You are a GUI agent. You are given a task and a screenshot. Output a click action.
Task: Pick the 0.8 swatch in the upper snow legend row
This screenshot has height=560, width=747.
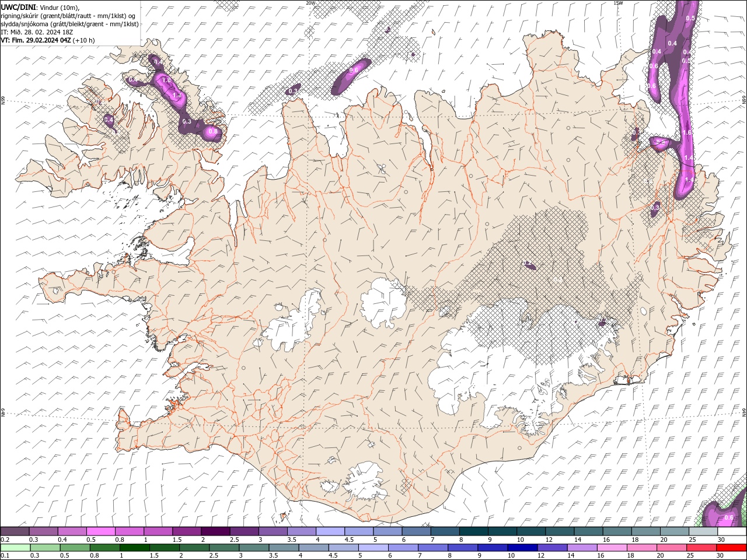[x=129, y=531]
